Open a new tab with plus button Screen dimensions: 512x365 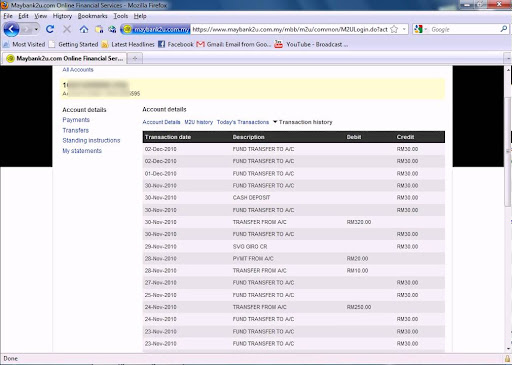(135, 58)
